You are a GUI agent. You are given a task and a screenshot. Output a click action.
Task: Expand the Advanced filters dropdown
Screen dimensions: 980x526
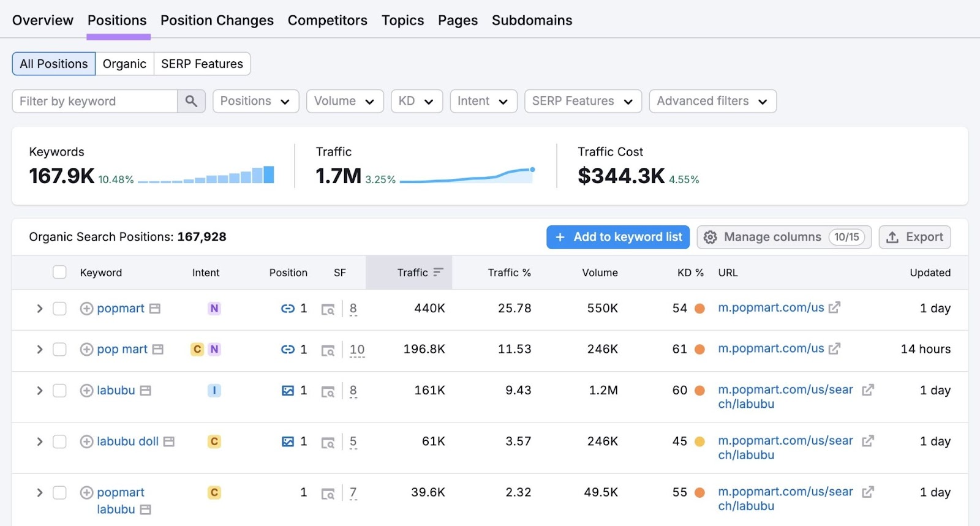(x=712, y=101)
